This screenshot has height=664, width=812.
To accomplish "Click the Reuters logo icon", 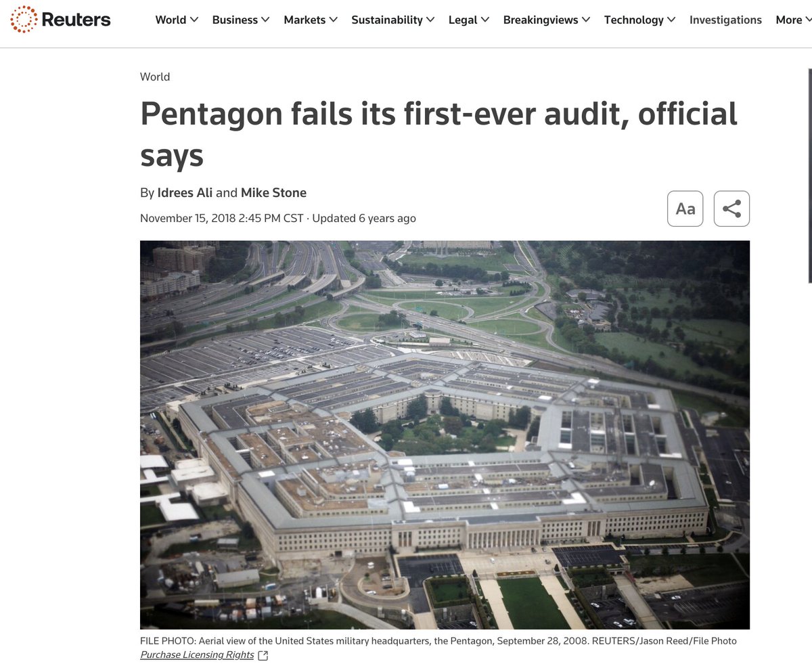I will tap(24, 20).
